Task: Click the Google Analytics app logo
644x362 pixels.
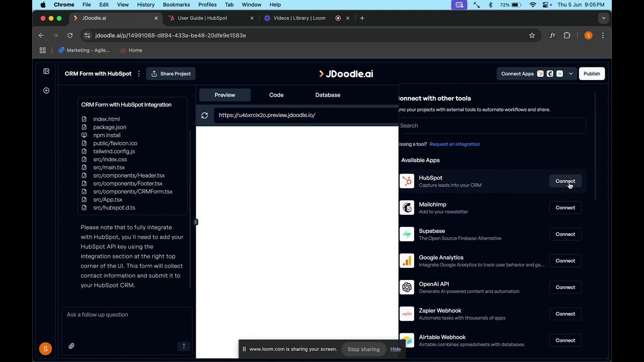Action: [407, 261]
